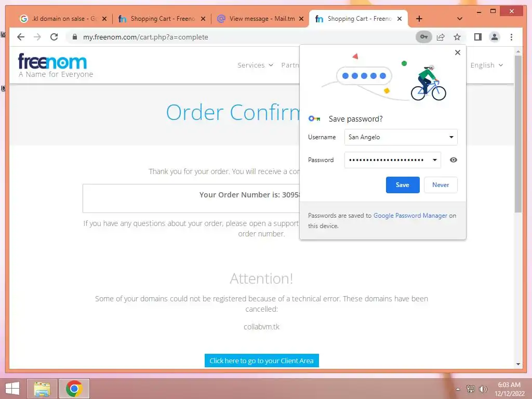The image size is (532, 399).
Task: Reload the Freenom page
Action: (54, 37)
